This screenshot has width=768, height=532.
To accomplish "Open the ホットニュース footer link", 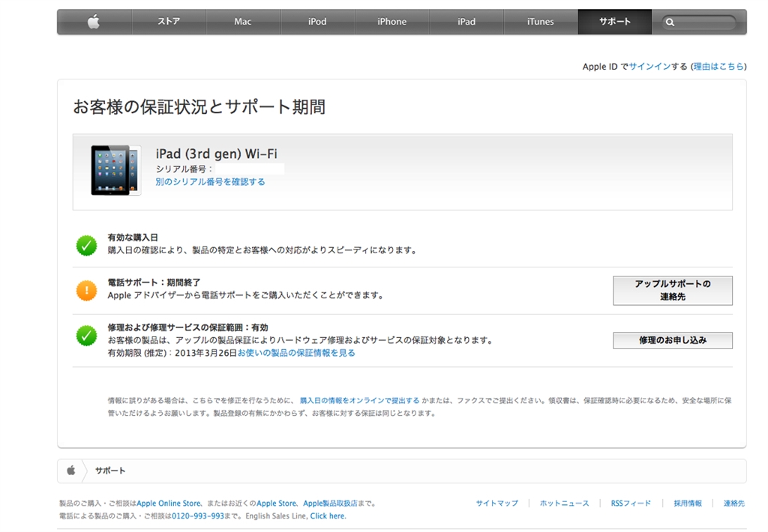I will pos(564,503).
